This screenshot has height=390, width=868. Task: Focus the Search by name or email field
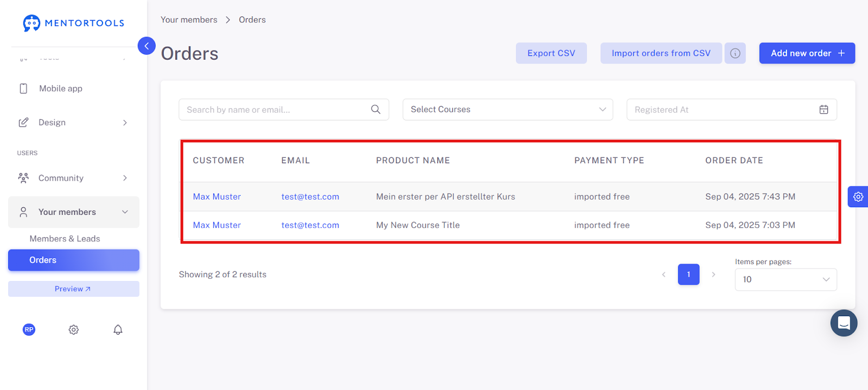pos(284,110)
